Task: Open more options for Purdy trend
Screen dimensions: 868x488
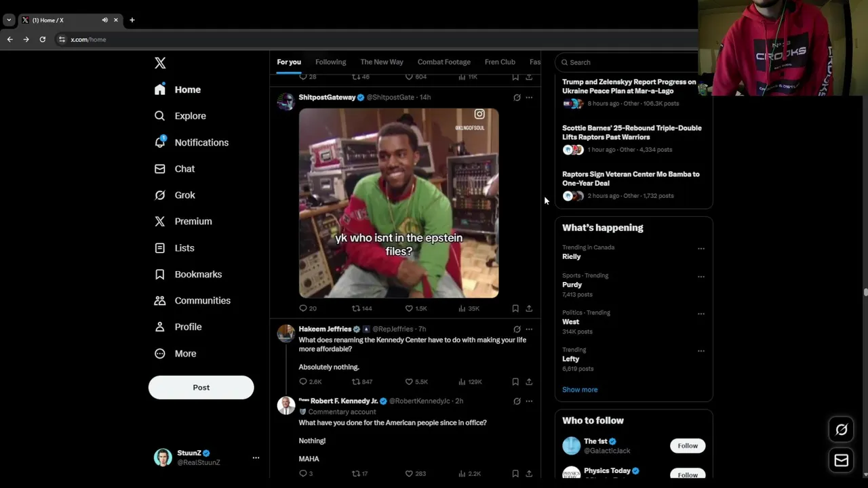Action: pyautogui.click(x=701, y=277)
